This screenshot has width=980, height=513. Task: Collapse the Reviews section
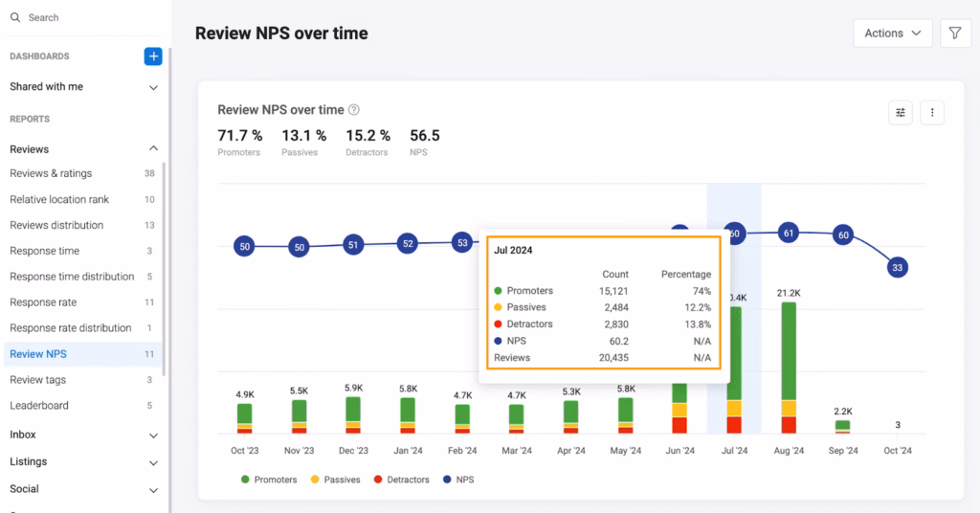click(153, 149)
